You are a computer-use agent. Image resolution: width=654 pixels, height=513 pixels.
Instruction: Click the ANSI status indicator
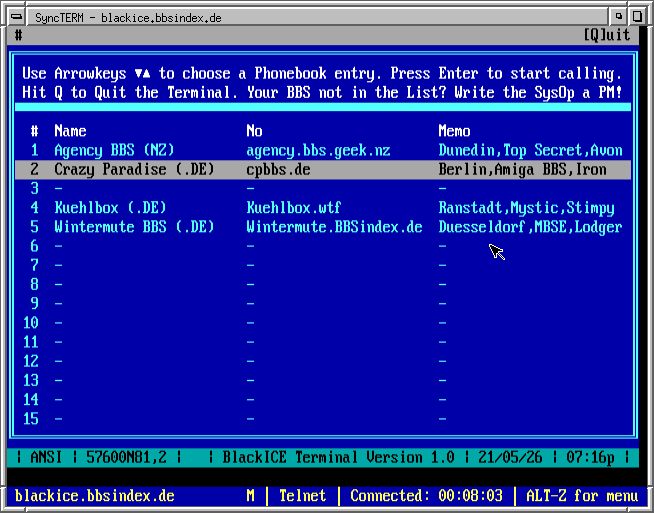coord(46,458)
